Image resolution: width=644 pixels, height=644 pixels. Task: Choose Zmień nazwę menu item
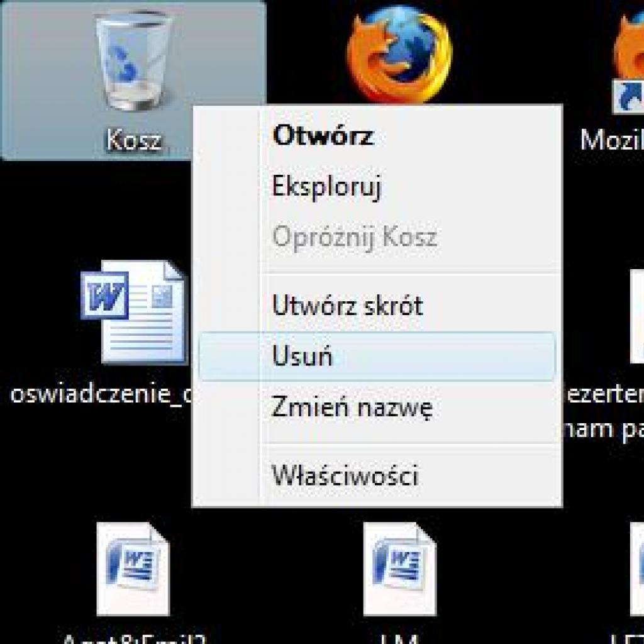(x=377, y=407)
